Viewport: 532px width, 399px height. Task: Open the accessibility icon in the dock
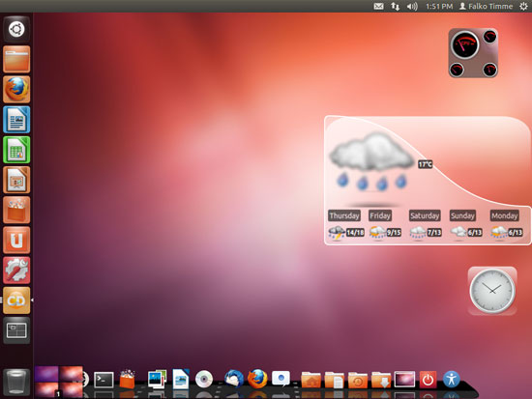click(452, 379)
